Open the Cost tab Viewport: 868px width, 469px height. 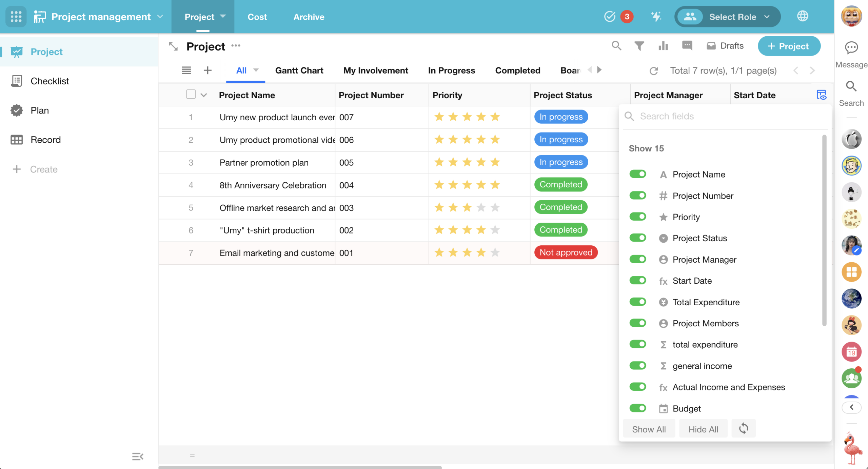[257, 17]
